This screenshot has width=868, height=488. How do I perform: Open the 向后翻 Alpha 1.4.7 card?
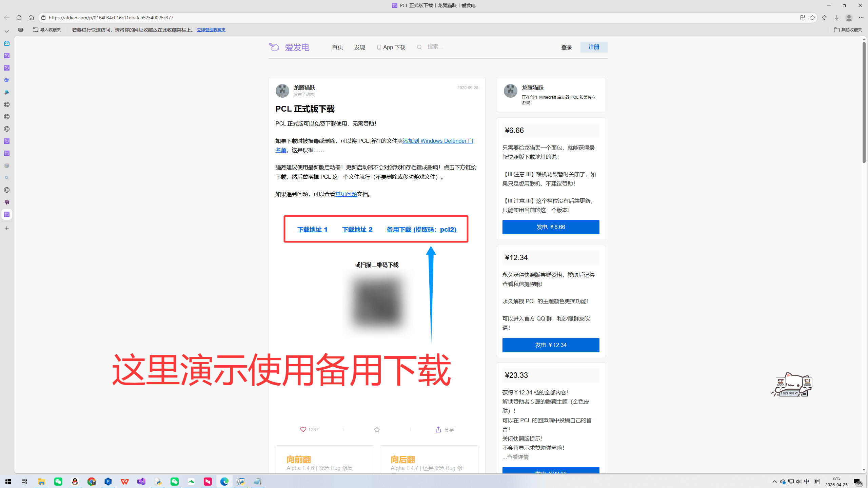tap(429, 460)
